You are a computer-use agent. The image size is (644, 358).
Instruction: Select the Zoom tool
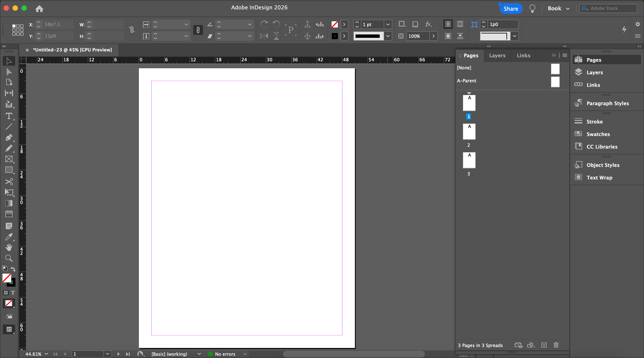pos(9,258)
